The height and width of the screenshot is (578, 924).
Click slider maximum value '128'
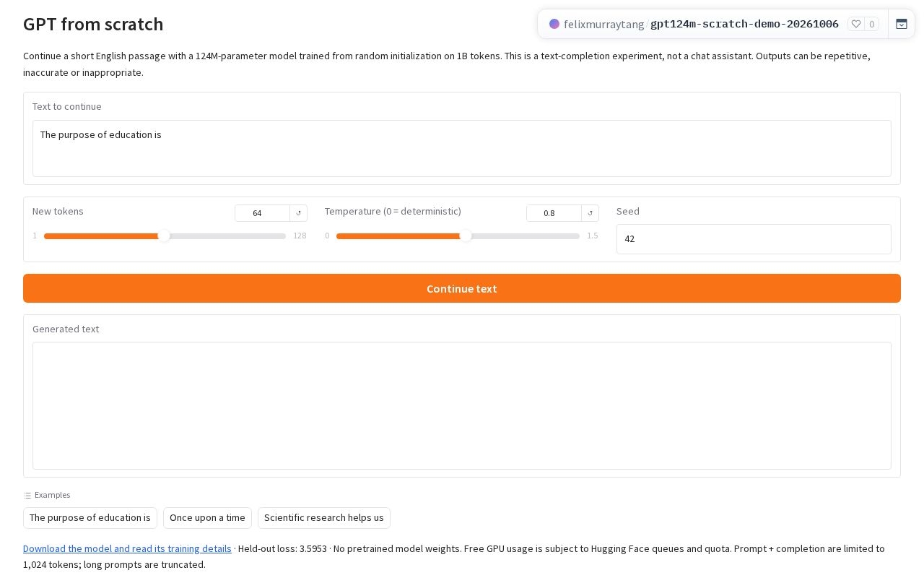[x=300, y=236]
